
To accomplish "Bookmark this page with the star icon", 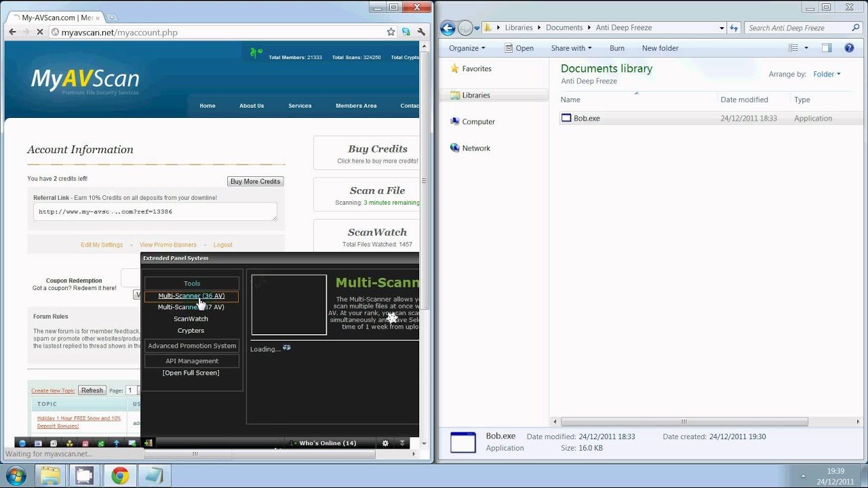I will pyautogui.click(x=391, y=32).
